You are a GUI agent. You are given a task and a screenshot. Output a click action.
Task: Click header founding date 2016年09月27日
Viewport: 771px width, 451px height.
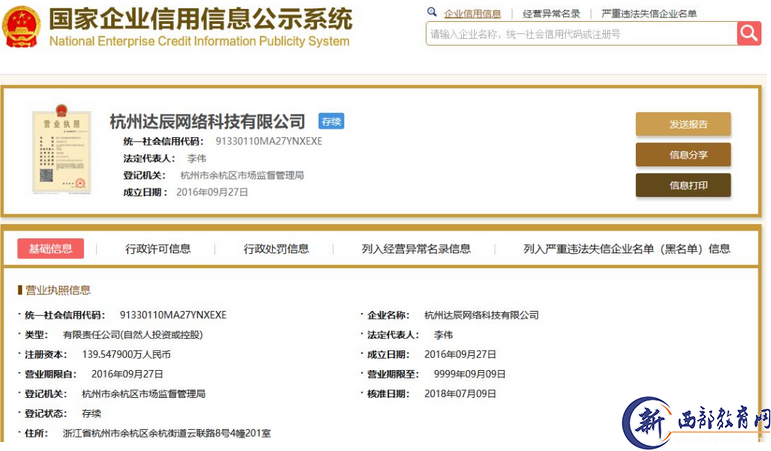[x=212, y=192]
